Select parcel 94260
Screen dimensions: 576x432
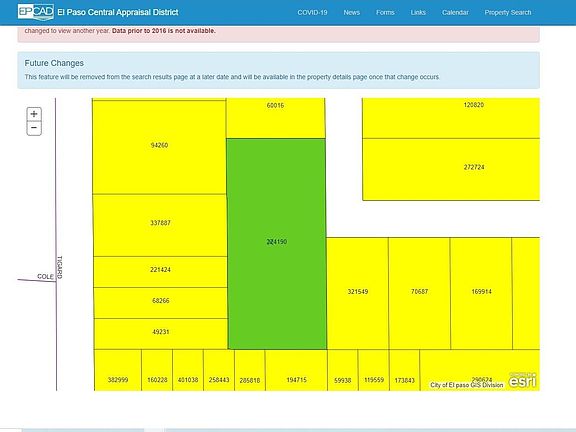pos(159,147)
